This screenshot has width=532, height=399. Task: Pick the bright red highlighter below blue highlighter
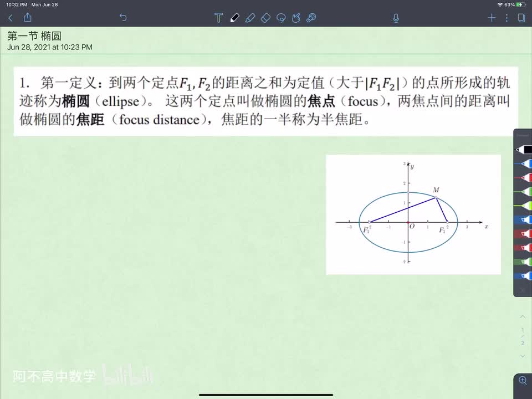(524, 234)
